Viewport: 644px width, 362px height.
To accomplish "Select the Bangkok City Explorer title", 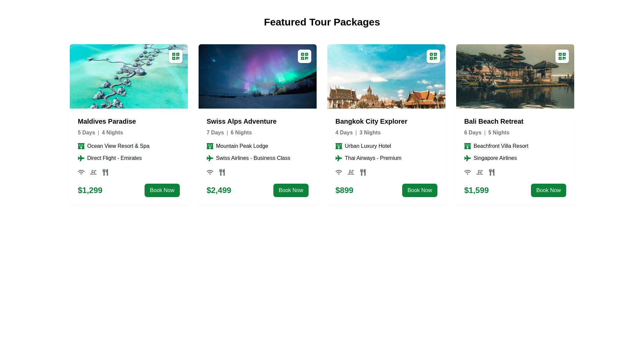I will [x=371, y=121].
